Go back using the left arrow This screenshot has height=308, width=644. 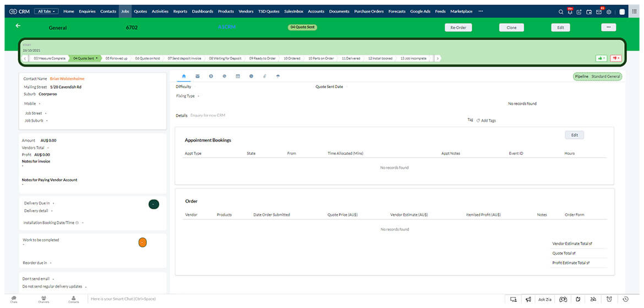(18, 26)
